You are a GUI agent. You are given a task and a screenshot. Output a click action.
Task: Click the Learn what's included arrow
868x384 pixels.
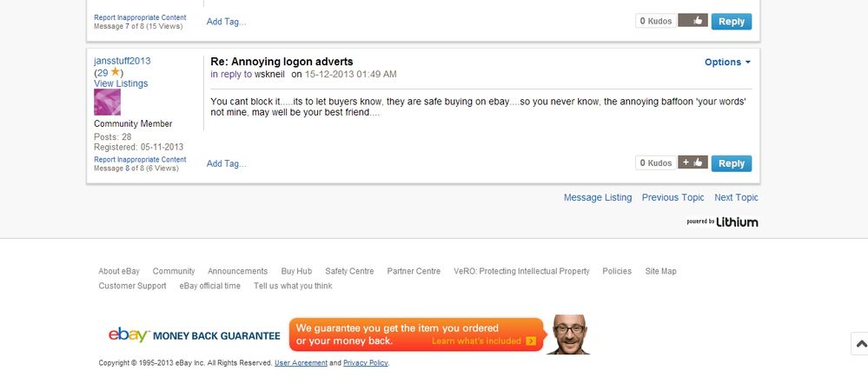coord(531,341)
